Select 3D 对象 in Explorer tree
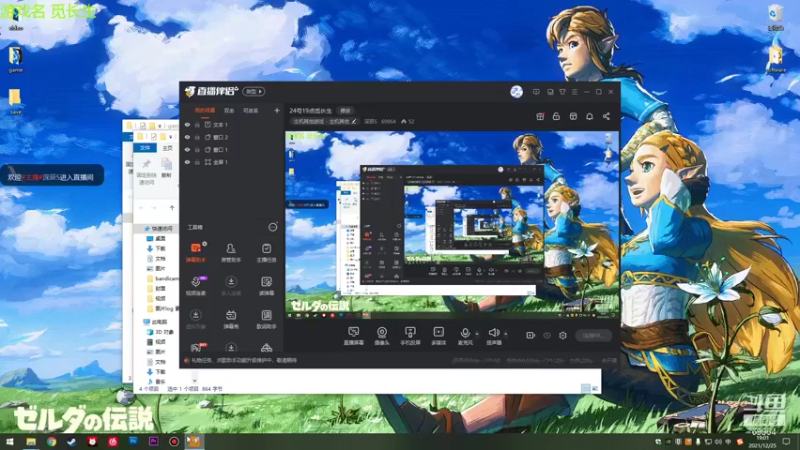 [x=161, y=332]
